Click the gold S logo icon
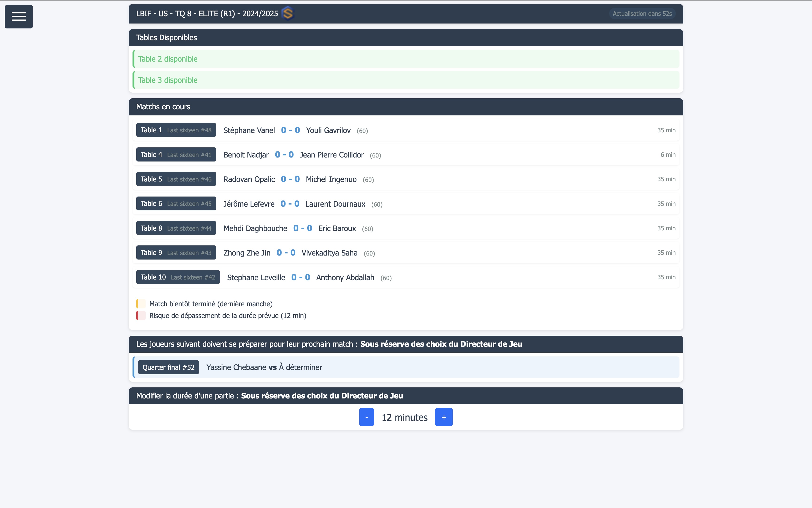The image size is (812, 508). coord(288,14)
